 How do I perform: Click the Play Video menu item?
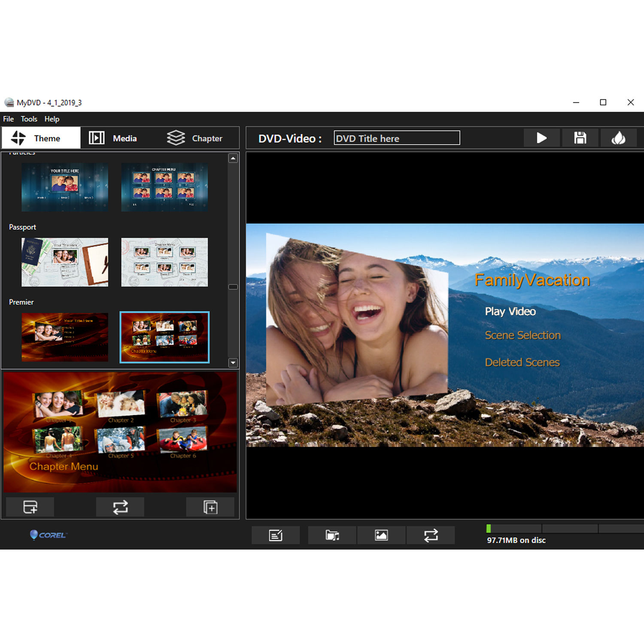(510, 312)
